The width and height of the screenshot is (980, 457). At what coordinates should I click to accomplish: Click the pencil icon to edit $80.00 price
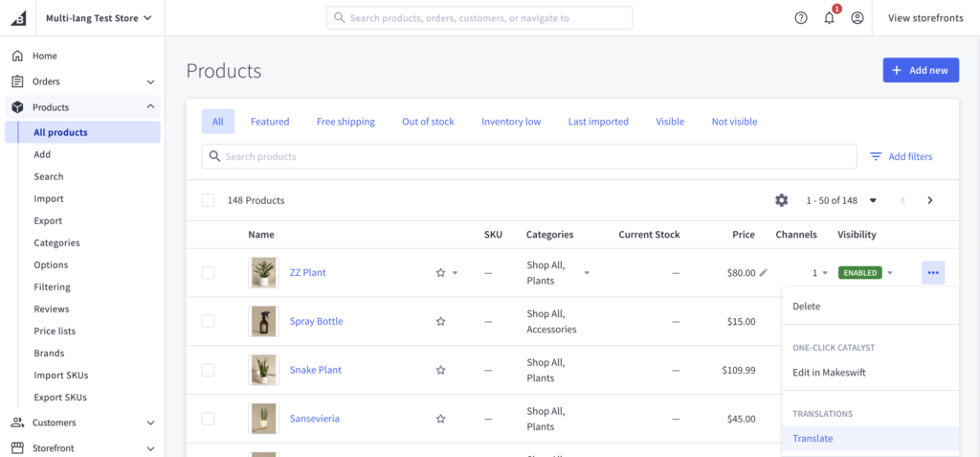tap(763, 273)
